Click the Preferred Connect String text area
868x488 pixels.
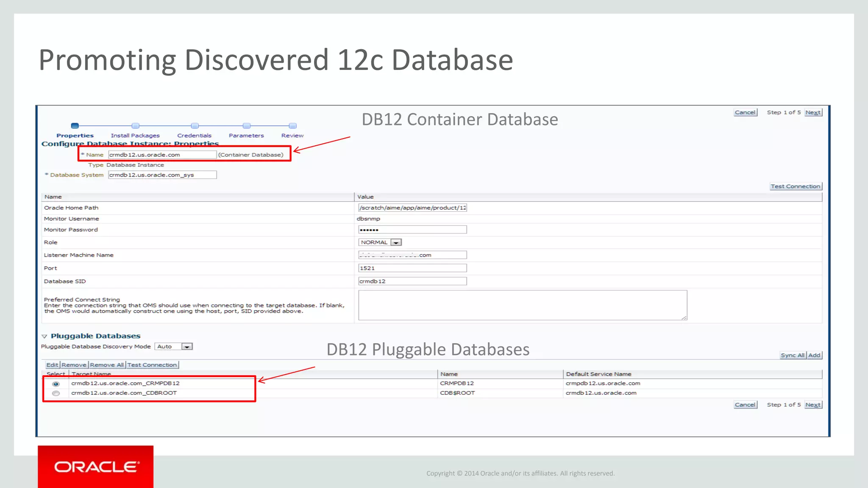click(x=523, y=305)
